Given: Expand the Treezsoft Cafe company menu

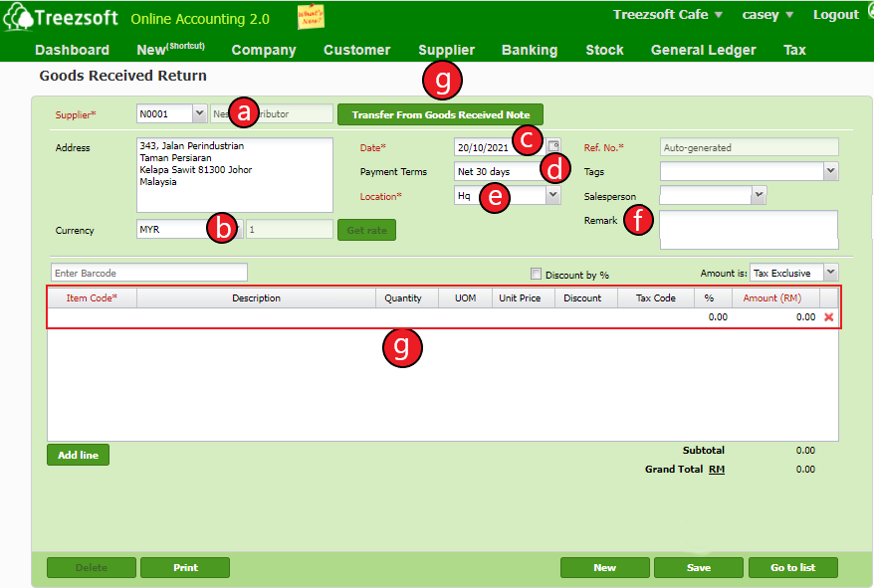Looking at the screenshot, I should (668, 15).
